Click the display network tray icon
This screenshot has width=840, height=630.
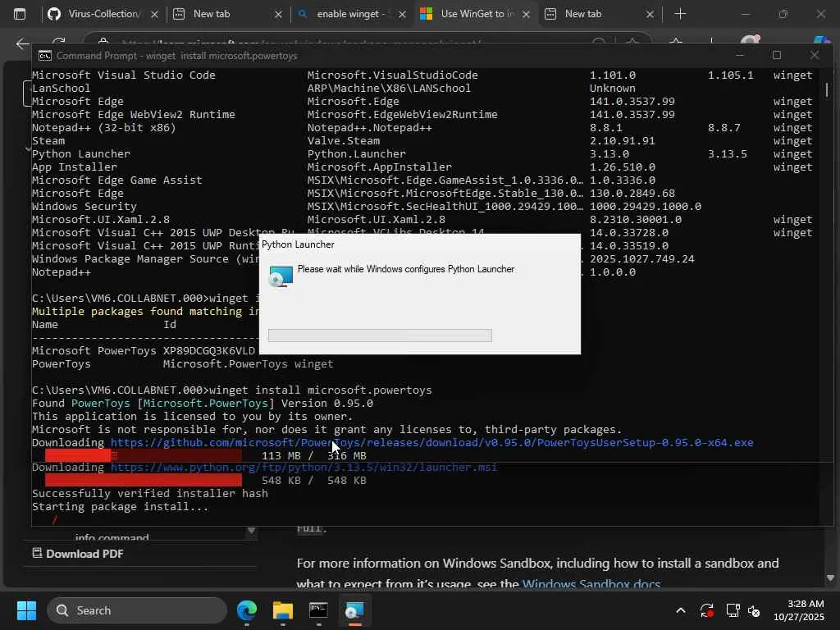tap(733, 610)
